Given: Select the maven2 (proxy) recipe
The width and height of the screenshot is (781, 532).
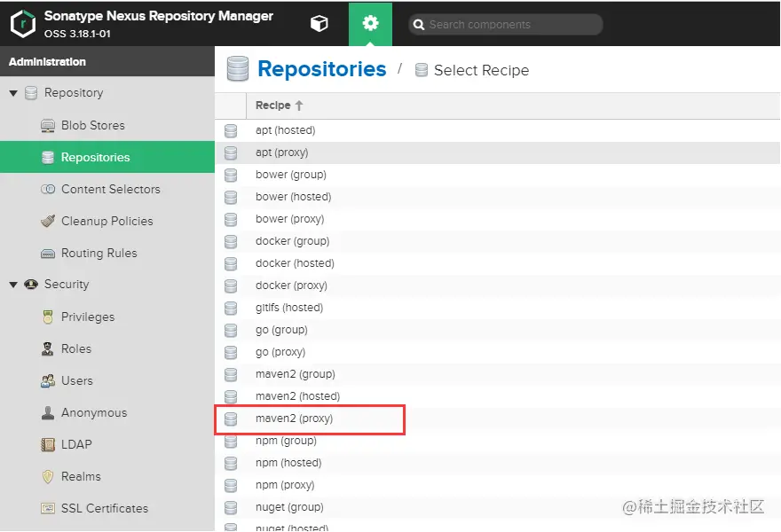Looking at the screenshot, I should pyautogui.click(x=498, y=419).
